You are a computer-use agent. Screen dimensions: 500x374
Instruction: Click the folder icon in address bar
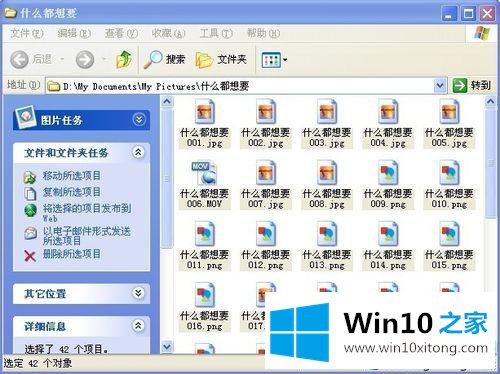(x=53, y=86)
